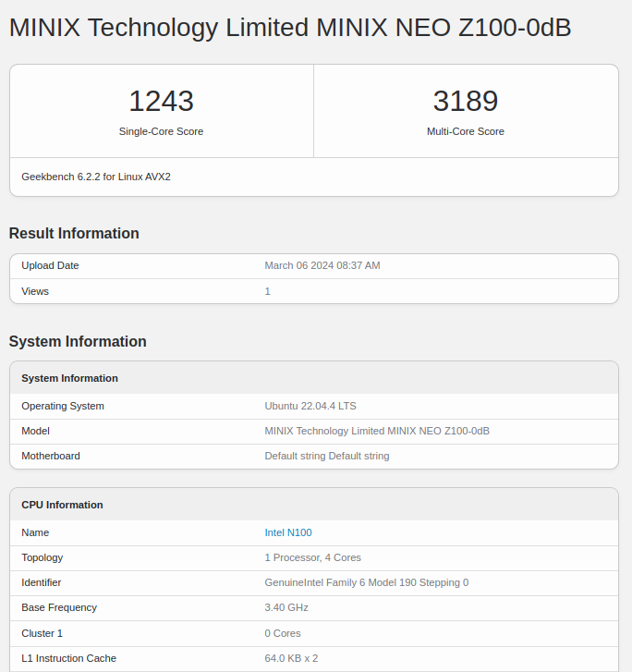Select GenuineIntel Family 6 Model 190 Stepping 0
This screenshot has height=672, width=632.
coord(367,582)
